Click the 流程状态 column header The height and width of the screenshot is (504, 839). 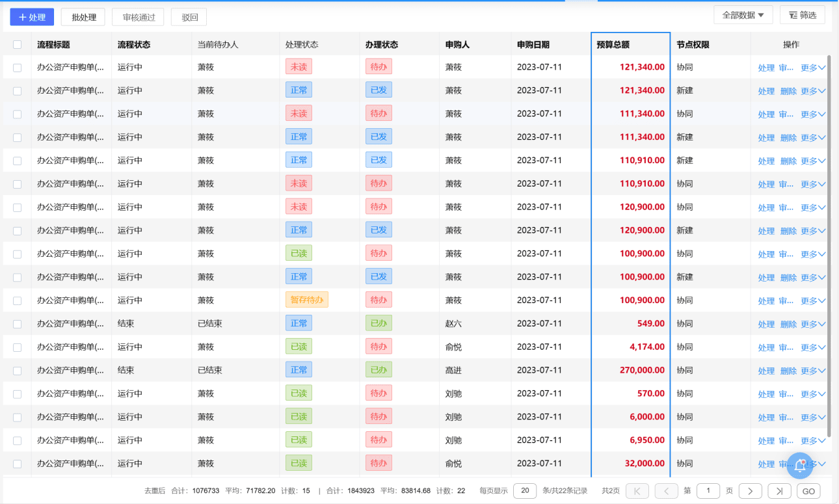tap(134, 45)
